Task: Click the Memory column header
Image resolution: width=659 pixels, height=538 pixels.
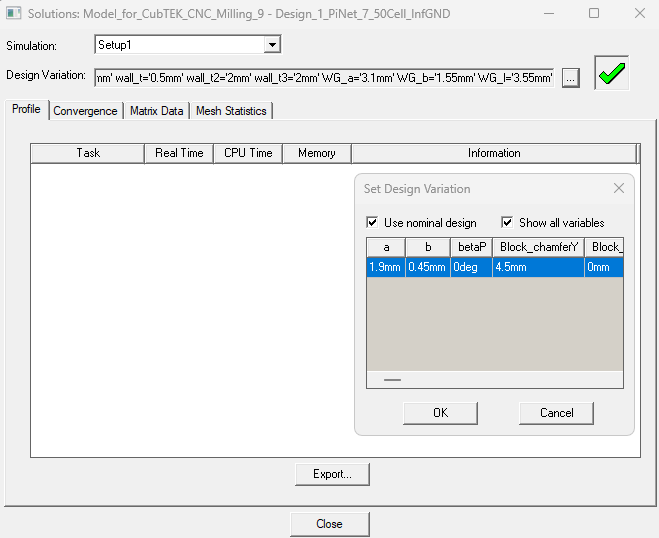Action: click(x=317, y=153)
